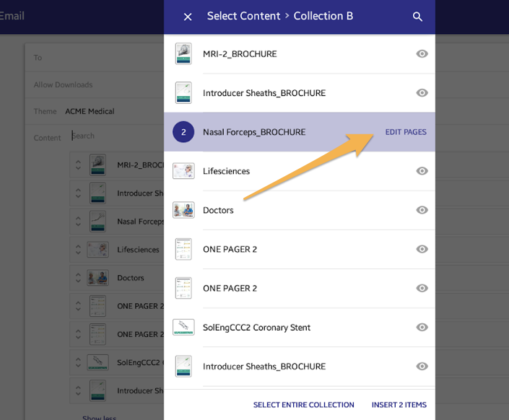Preview first Introducer Sheaths_BROCHURE eye icon
The width and height of the screenshot is (509, 420).
422,93
